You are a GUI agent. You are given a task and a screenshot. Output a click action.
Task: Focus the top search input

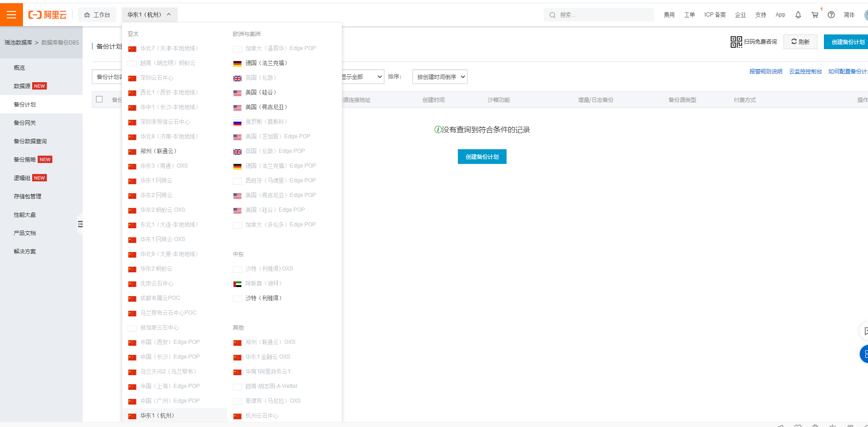[x=599, y=15]
